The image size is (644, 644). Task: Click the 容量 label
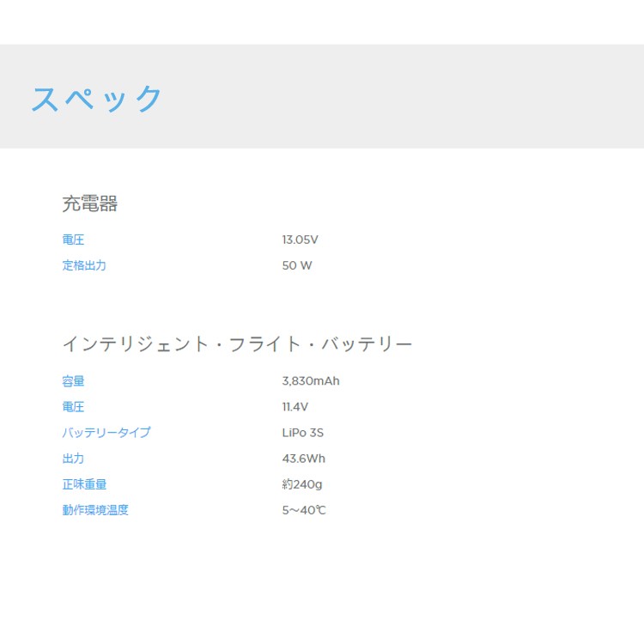[73, 381]
